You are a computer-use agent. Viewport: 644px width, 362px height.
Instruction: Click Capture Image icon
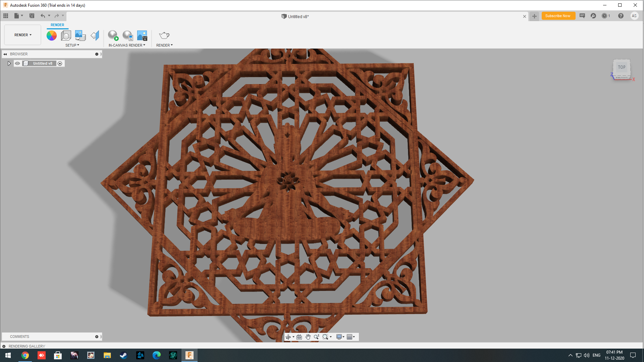pyautogui.click(x=142, y=36)
